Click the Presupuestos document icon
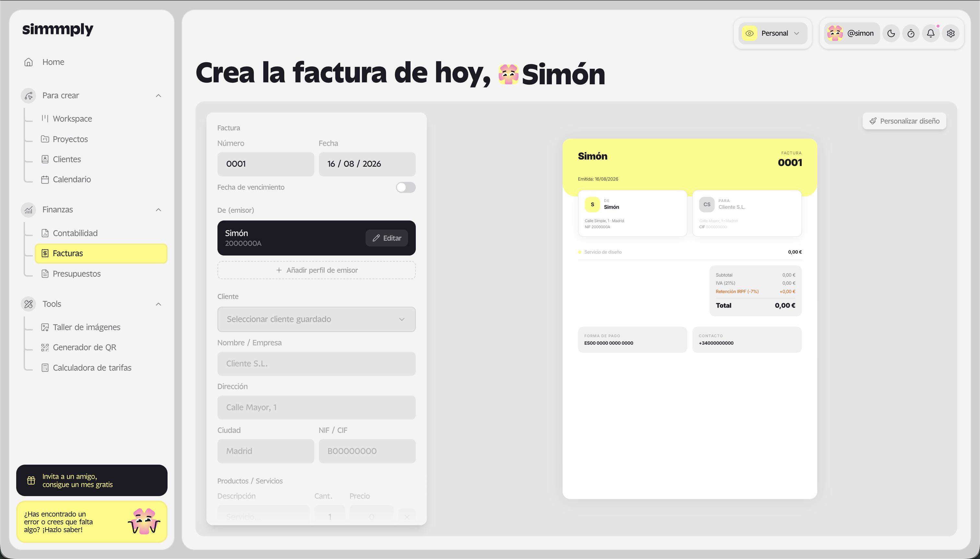 pos(45,274)
